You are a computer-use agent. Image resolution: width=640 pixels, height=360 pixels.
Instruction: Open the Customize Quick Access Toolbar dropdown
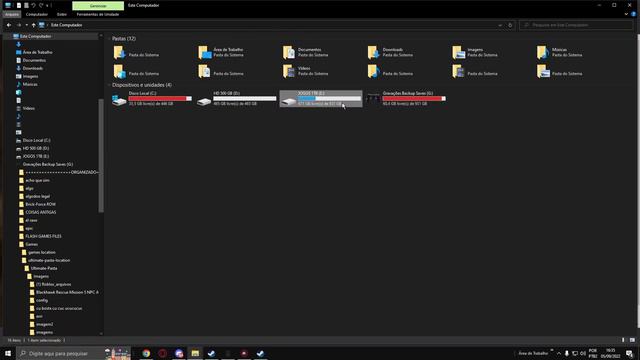pos(47,5)
